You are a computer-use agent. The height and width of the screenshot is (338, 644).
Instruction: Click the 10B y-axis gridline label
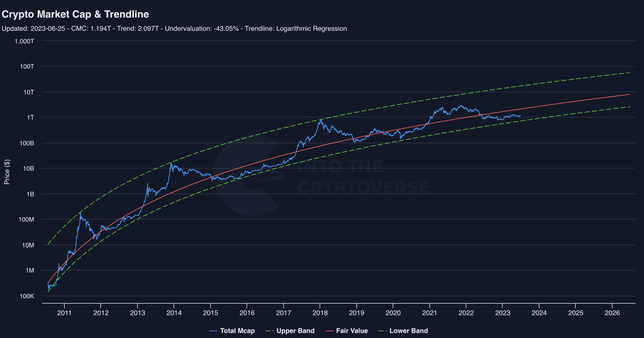click(x=29, y=168)
